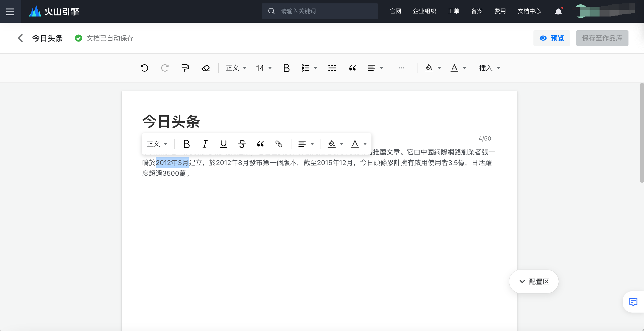Image resolution: width=644 pixels, height=331 pixels.
Task: Undo the last edit
Action: coord(144,68)
